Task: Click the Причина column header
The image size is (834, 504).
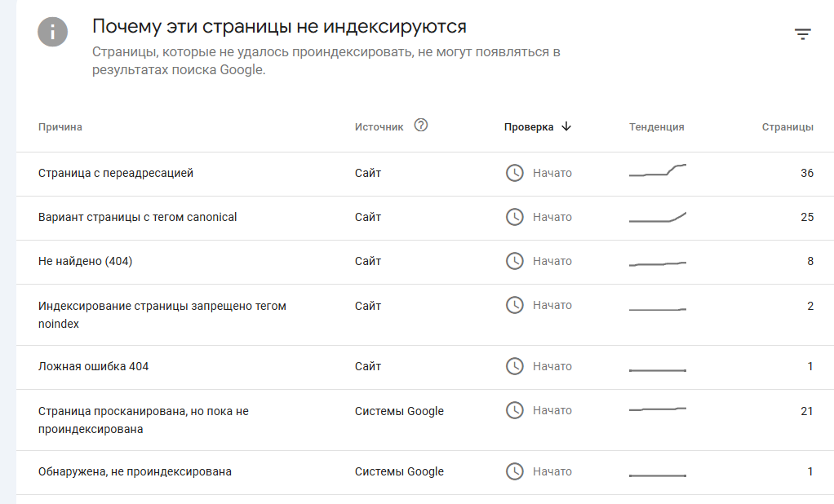Action: point(60,127)
